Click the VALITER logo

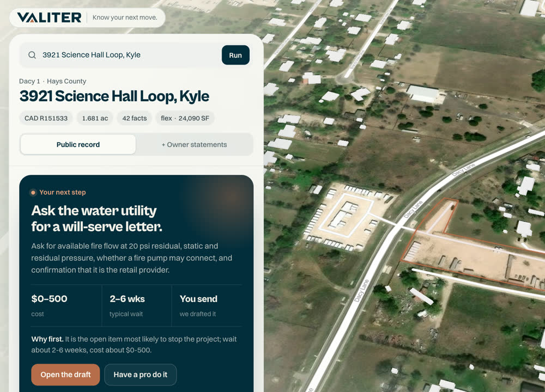49,17
